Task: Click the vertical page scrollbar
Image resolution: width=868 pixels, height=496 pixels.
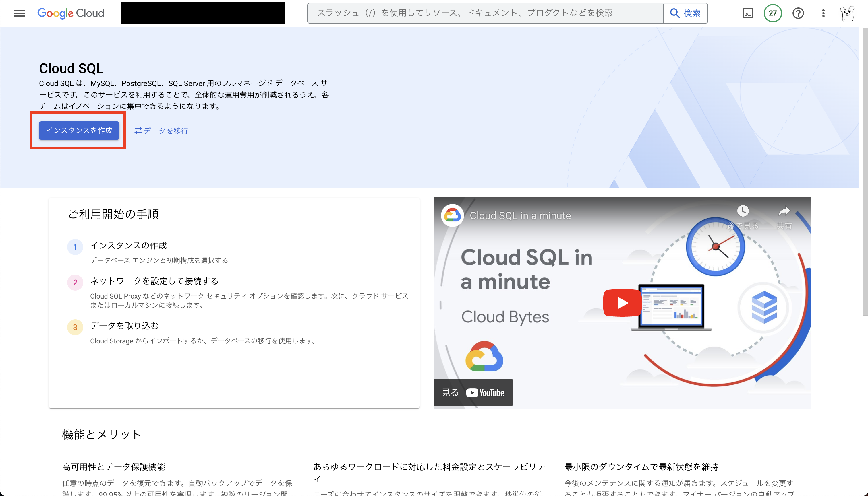Action: (x=865, y=172)
